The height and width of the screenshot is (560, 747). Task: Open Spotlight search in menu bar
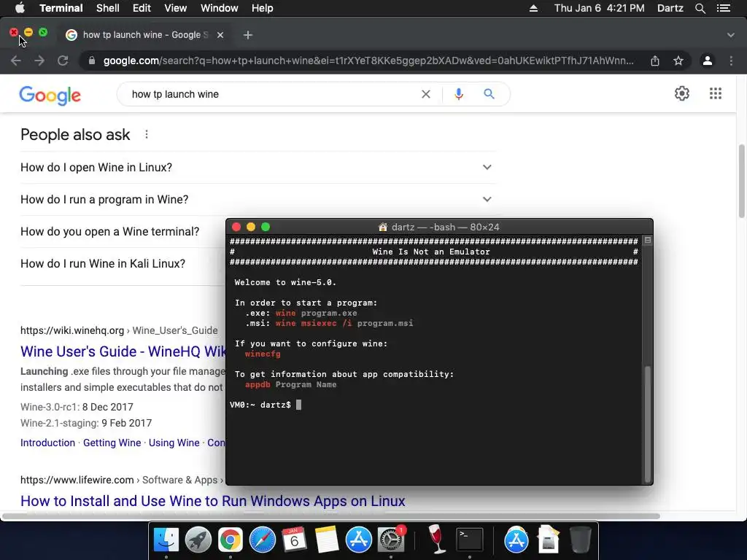tap(700, 8)
